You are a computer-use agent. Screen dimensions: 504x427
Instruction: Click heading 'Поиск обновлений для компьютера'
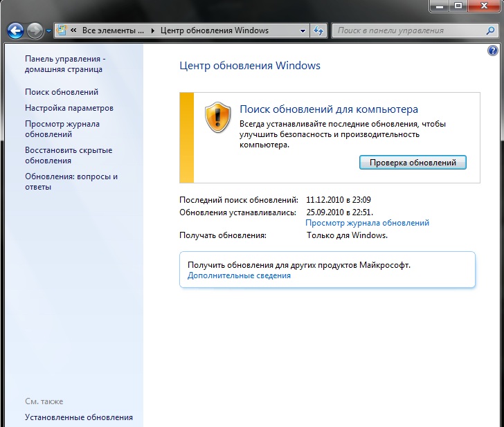point(329,109)
